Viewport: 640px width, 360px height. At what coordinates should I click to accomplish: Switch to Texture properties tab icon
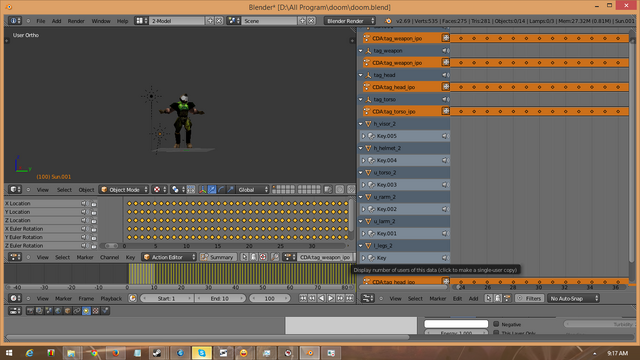[x=96, y=311]
